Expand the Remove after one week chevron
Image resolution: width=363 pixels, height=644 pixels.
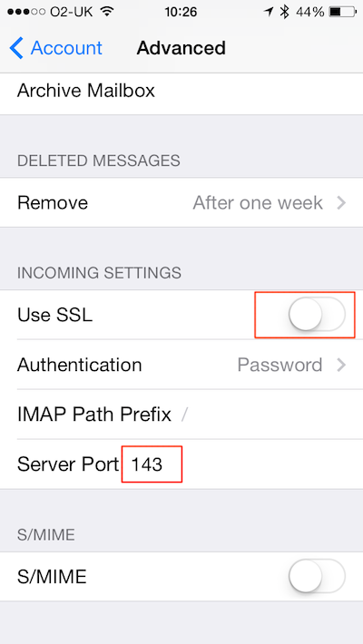[x=341, y=202]
